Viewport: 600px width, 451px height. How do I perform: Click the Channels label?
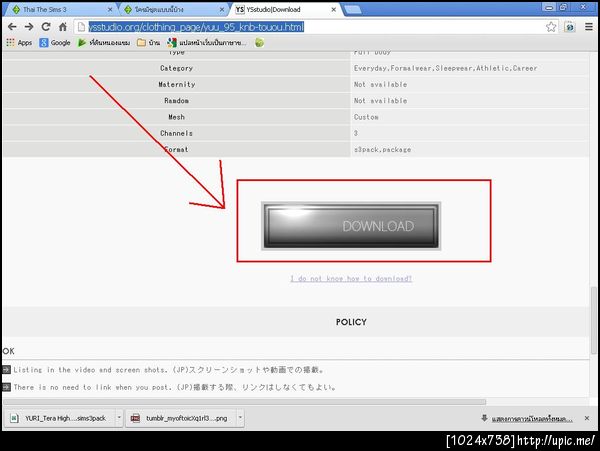pos(176,133)
